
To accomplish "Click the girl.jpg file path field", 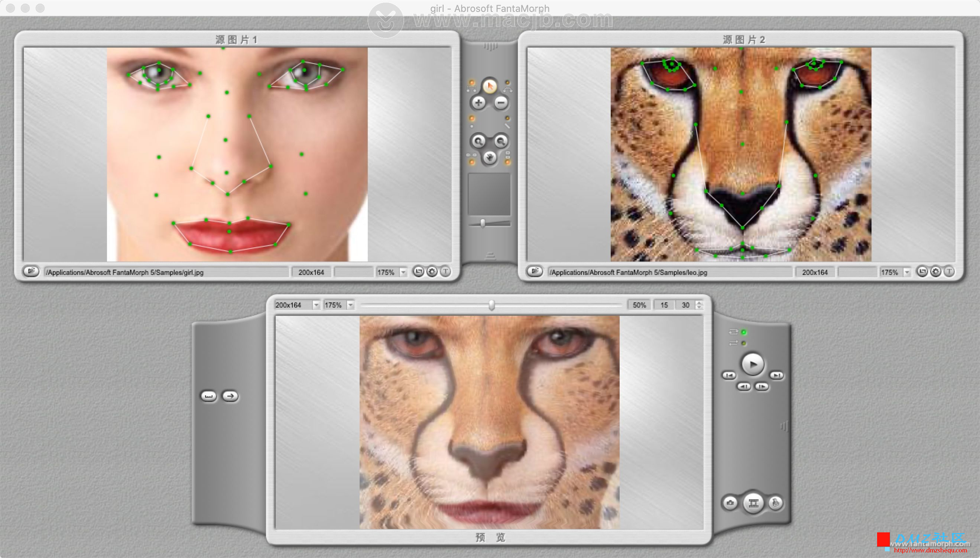I will pyautogui.click(x=166, y=272).
